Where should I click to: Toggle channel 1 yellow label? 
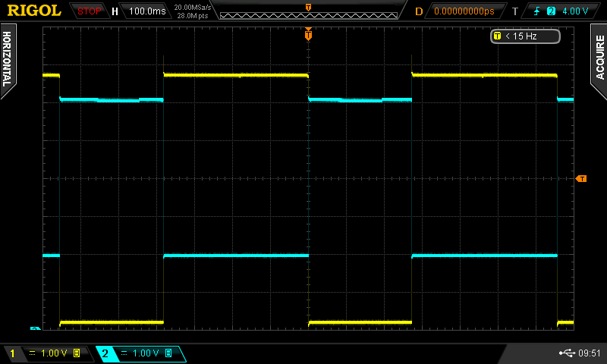point(12,353)
